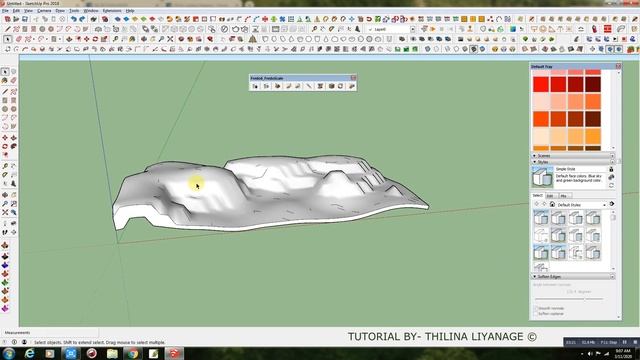Select the Orbit tool in left toolbar

coord(5,195)
